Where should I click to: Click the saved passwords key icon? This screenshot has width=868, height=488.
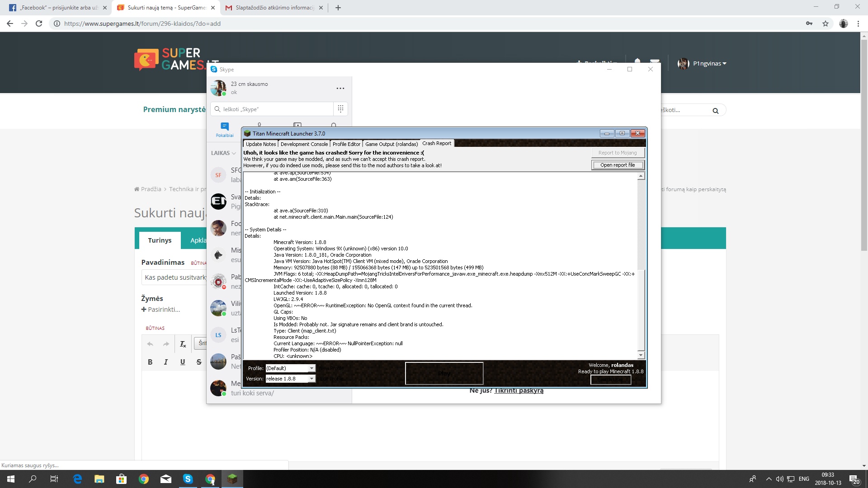tap(809, 23)
